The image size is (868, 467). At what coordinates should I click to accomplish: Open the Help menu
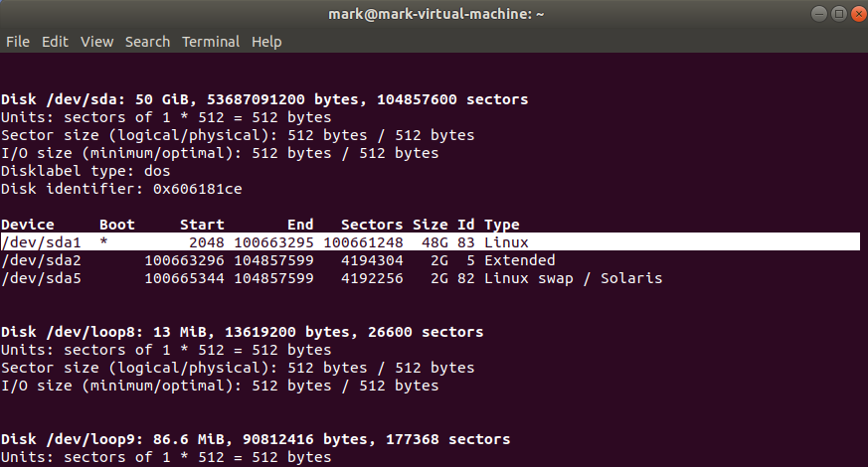click(x=266, y=42)
